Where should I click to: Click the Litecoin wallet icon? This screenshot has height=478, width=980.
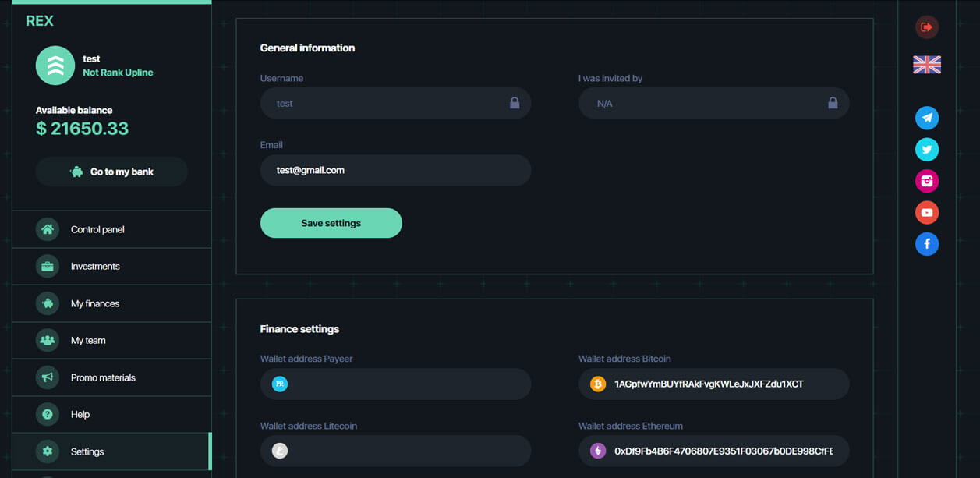click(x=280, y=451)
